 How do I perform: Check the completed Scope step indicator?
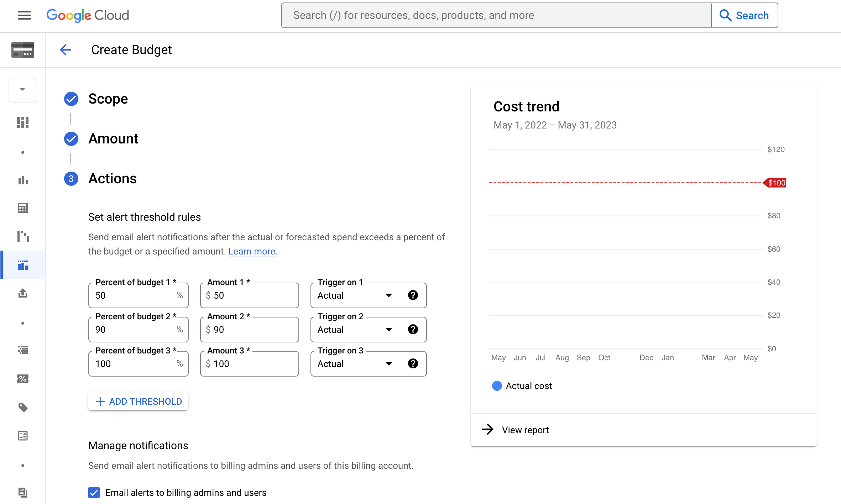click(71, 98)
